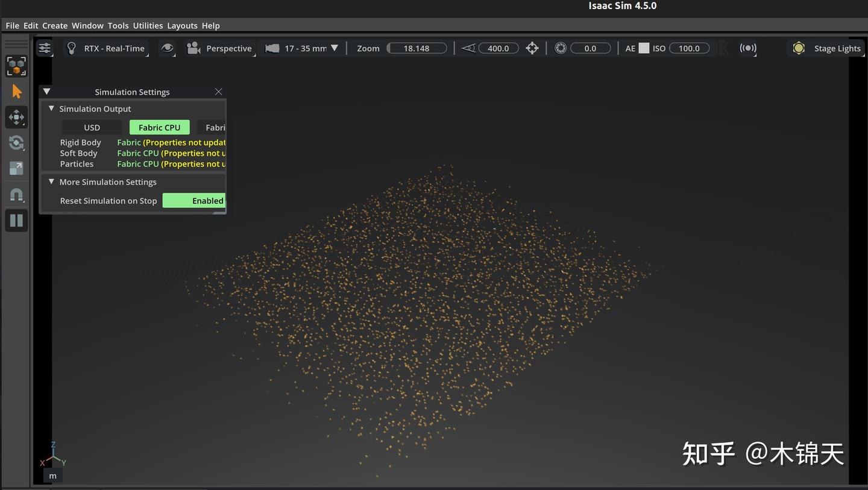
Task: Pause the running simulation
Action: point(16,221)
